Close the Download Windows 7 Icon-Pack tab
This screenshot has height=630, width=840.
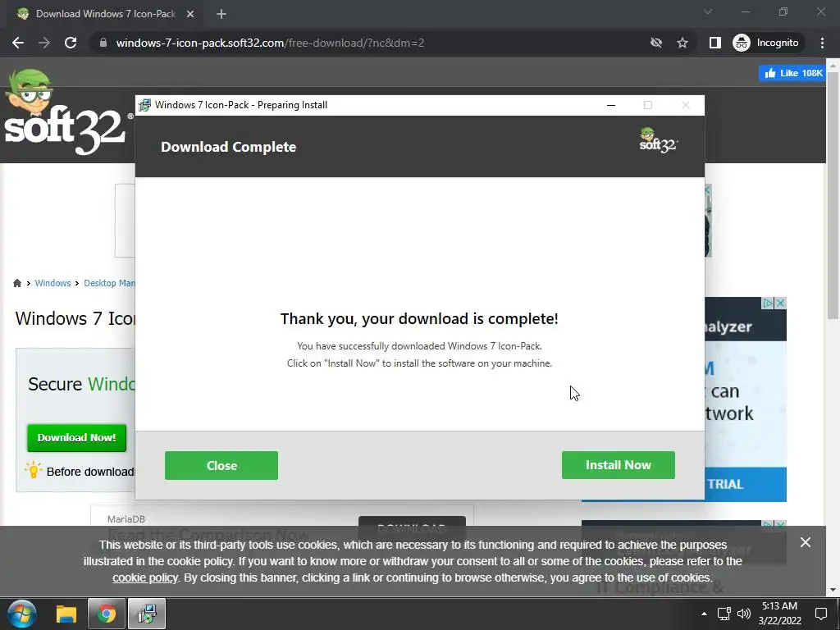190,14
